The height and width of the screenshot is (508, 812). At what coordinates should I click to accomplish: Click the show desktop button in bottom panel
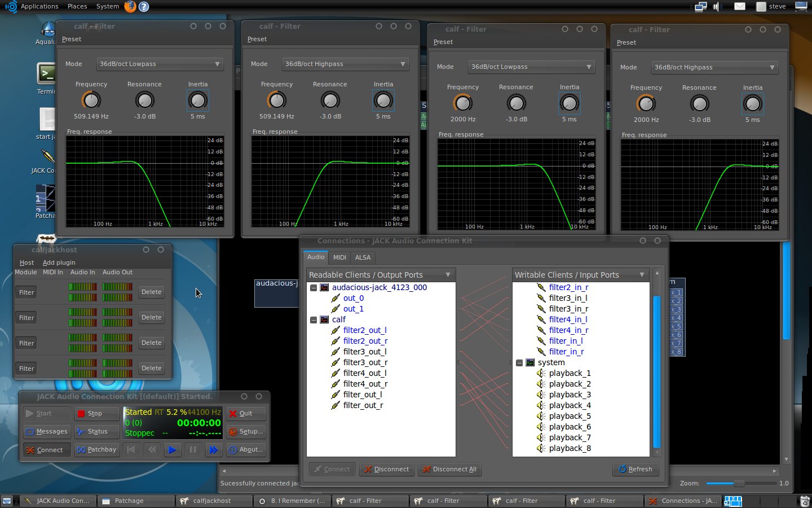click(x=7, y=501)
